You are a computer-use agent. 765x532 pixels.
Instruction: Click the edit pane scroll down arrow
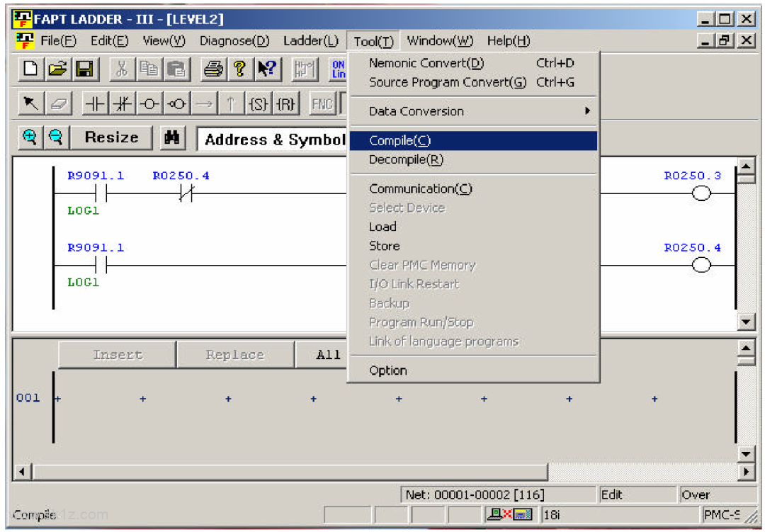[x=746, y=454]
